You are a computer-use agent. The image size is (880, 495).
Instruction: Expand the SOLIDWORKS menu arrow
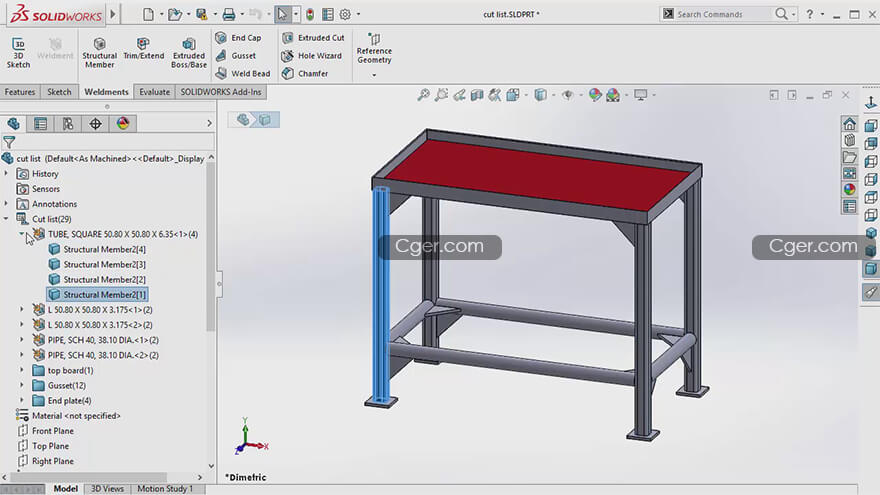coord(113,14)
